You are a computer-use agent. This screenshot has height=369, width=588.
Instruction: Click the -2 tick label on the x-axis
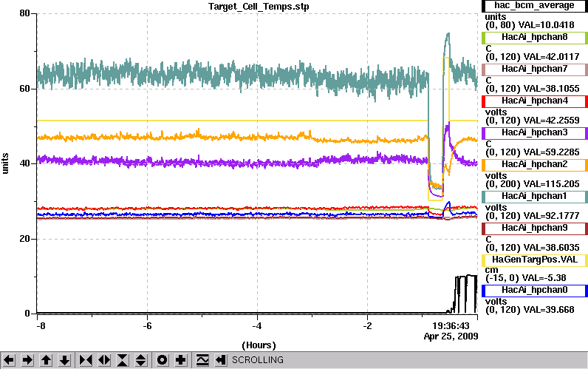click(368, 326)
